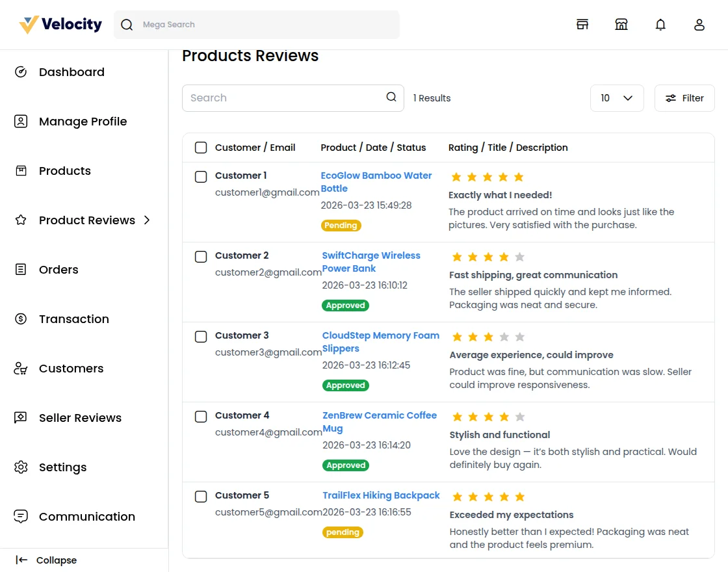Select the Manage Profile sidebar icon

(x=20, y=121)
